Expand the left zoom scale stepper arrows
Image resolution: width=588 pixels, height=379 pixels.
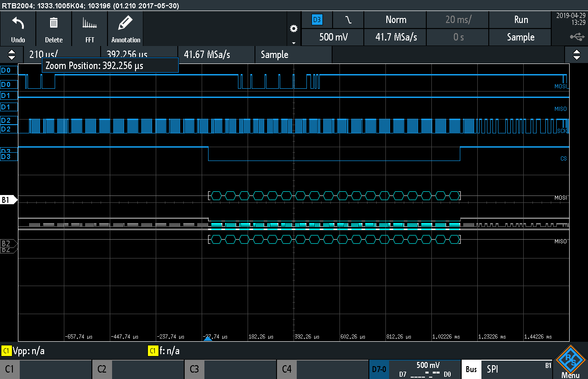coord(11,55)
